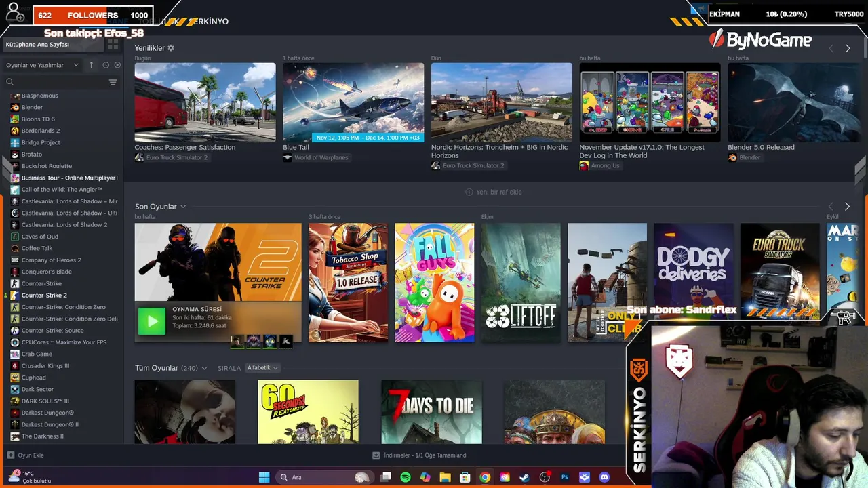Toggle the ready-to-play filter icon
The height and width of the screenshot is (488, 868).
coord(117,65)
